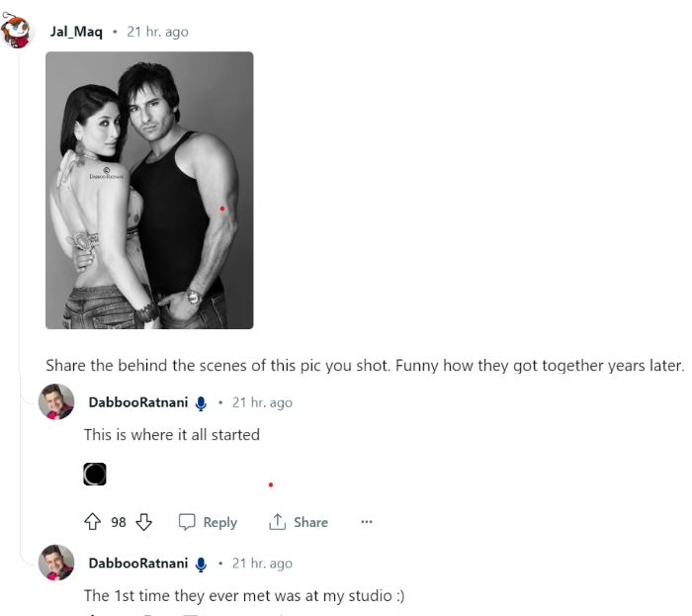
Task: Click the timestamp above "The 1st time they ever met"
Action: [x=262, y=563]
